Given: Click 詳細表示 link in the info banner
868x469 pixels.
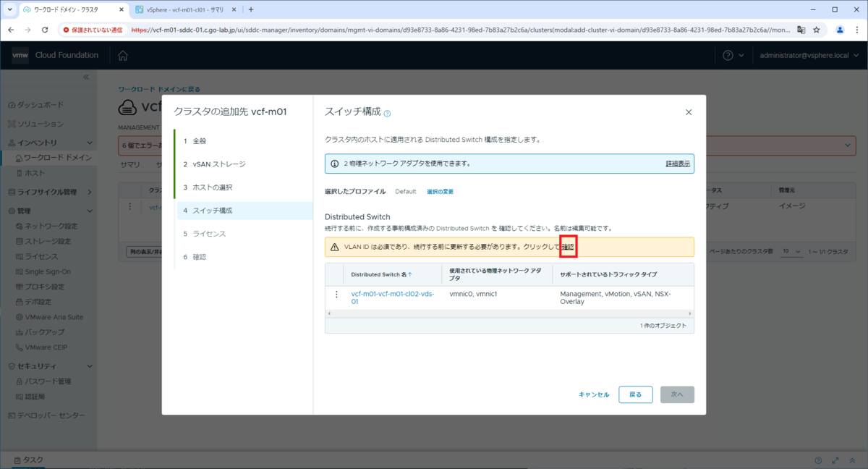Looking at the screenshot, I should click(678, 164).
